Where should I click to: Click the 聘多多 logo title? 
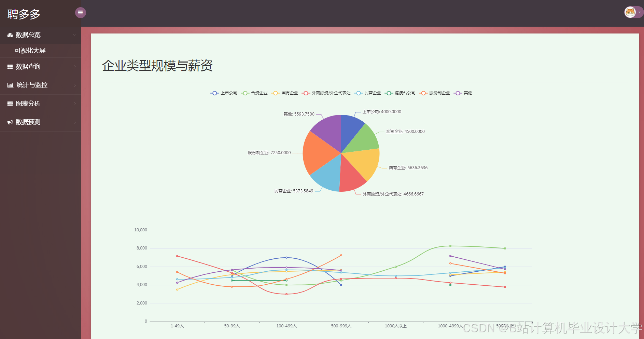[24, 14]
